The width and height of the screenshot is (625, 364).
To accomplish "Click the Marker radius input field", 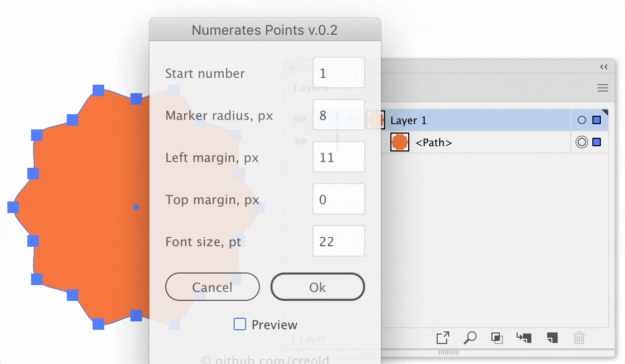I will (338, 115).
